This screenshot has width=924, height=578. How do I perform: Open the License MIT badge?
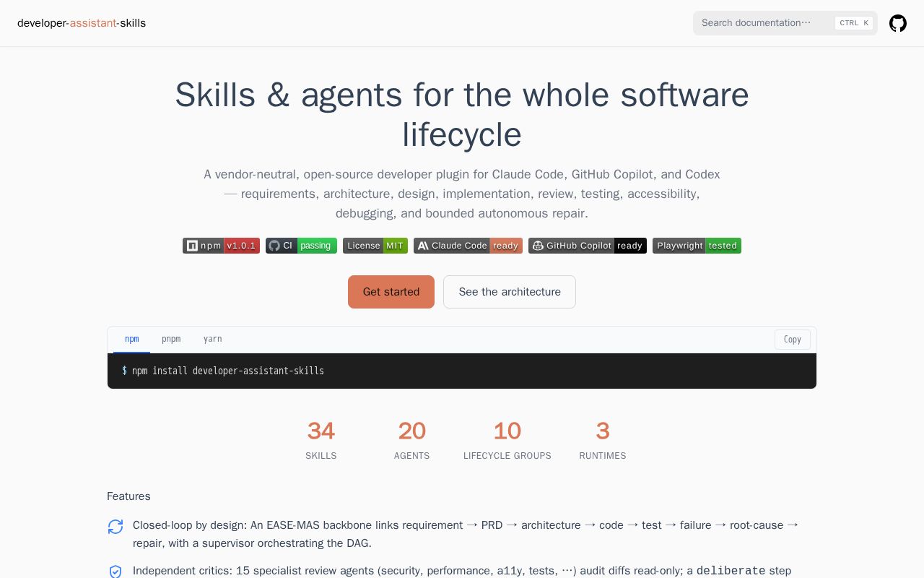375,246
